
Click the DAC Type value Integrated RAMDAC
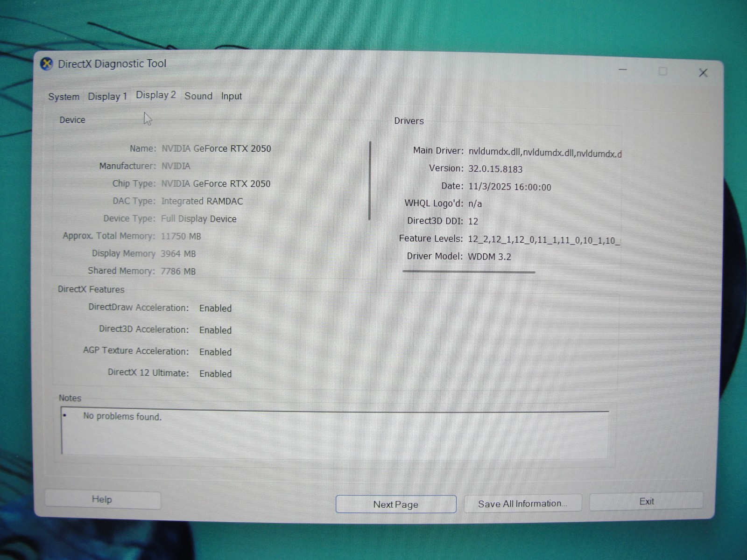(x=202, y=202)
